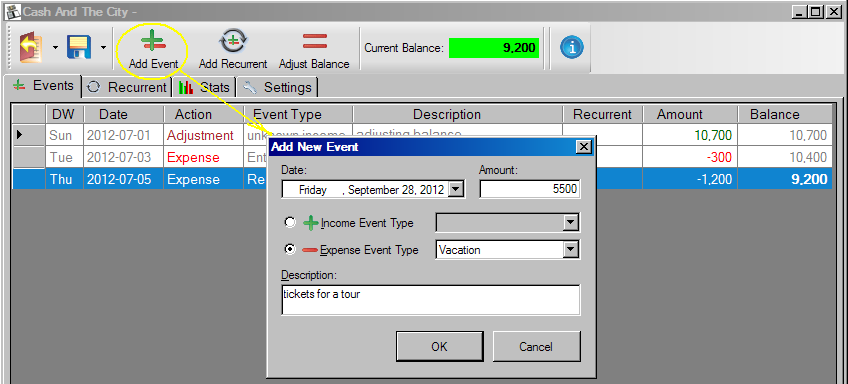Open the blue info icon
This screenshot has height=384, width=848.
572,48
